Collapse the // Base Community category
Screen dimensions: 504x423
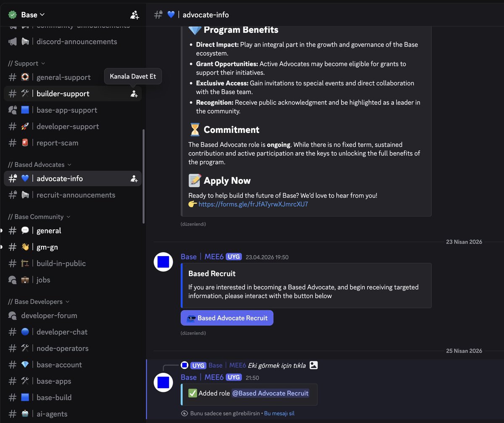coord(39,217)
